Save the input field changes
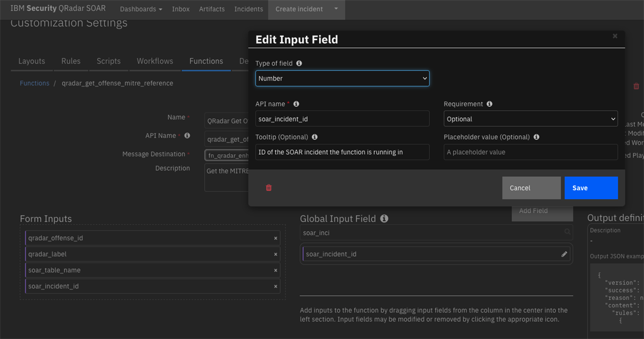 pos(591,188)
